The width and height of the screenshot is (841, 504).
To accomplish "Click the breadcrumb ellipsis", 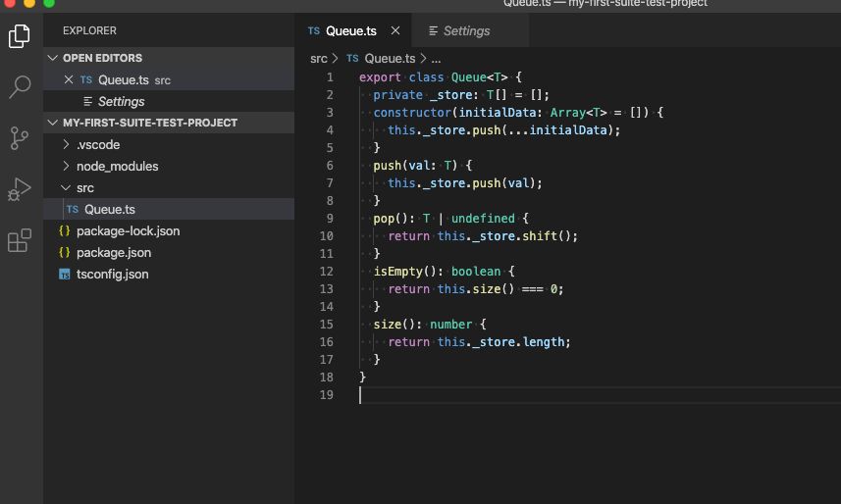I will [436, 59].
